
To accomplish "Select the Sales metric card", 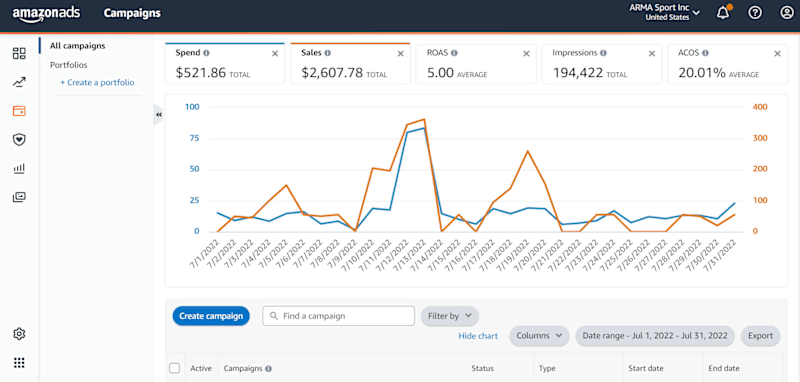I will click(x=350, y=64).
